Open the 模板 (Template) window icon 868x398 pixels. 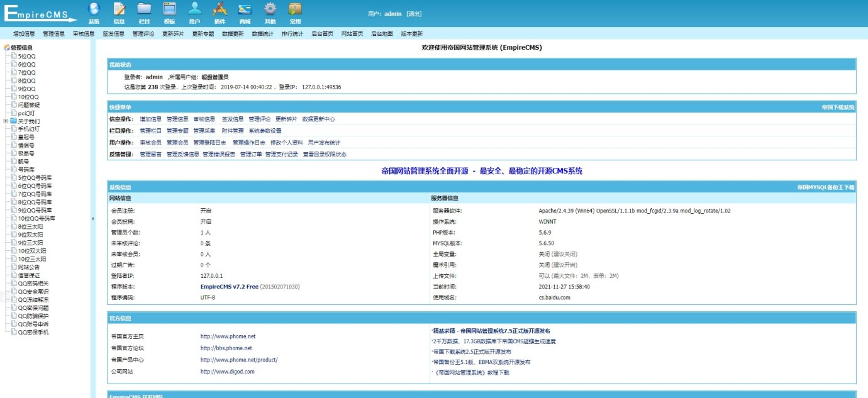coord(169,9)
